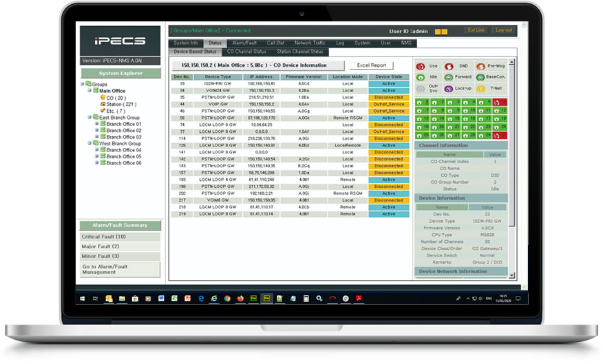The image size is (603, 364).
Task: Expand Branch Office 01
Action: pos(97,124)
